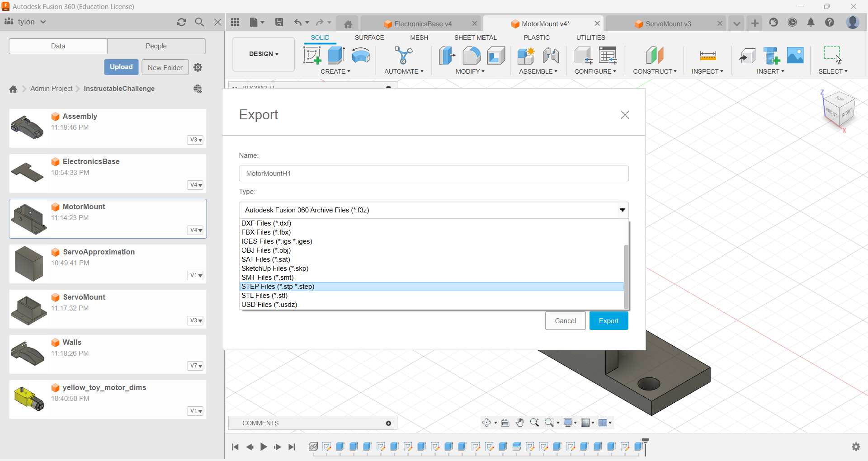Click the Insert Mesh icon
868x461 pixels.
[771, 56]
